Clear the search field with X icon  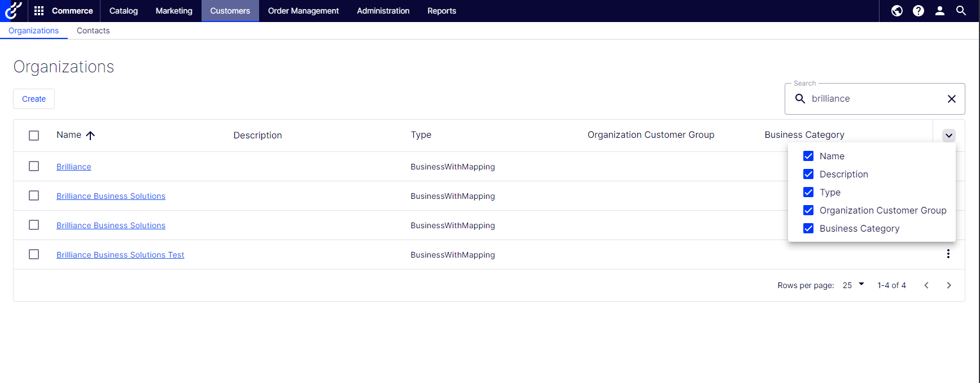pyautogui.click(x=952, y=99)
